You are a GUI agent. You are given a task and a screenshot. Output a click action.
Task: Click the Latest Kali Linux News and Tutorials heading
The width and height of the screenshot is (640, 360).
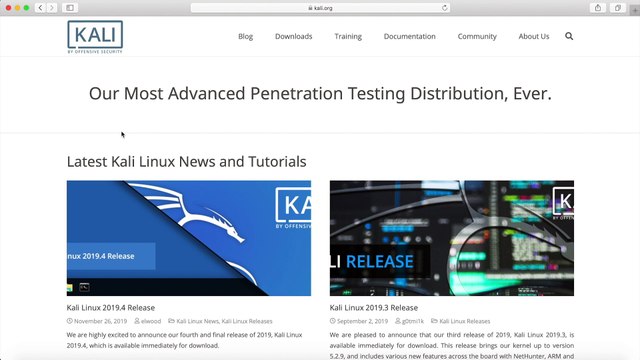click(x=187, y=162)
